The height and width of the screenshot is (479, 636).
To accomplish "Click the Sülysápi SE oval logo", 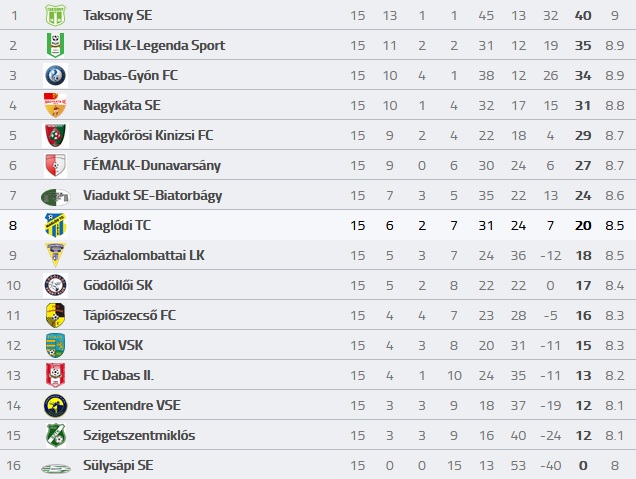I will coord(56,469).
